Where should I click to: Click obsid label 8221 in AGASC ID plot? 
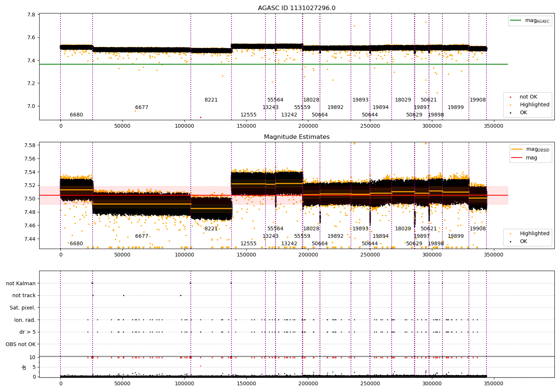pos(211,100)
